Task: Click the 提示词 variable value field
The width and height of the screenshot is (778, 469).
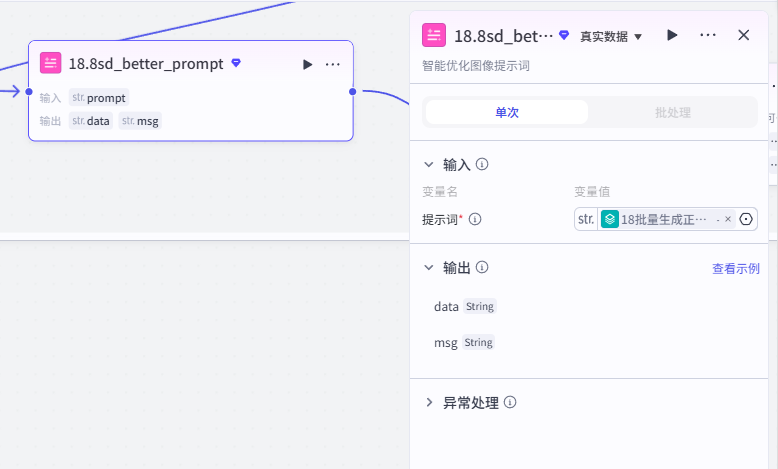Action: tap(665, 219)
